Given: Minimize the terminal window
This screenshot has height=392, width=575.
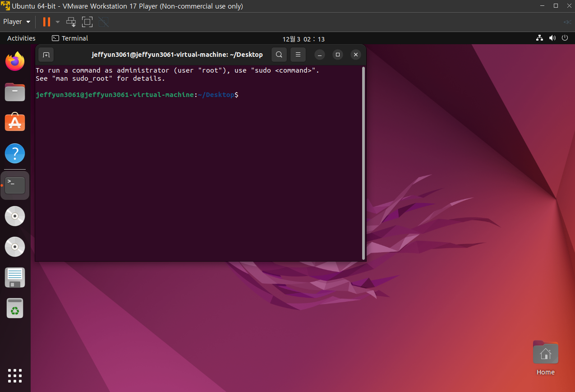Looking at the screenshot, I should tap(319, 55).
